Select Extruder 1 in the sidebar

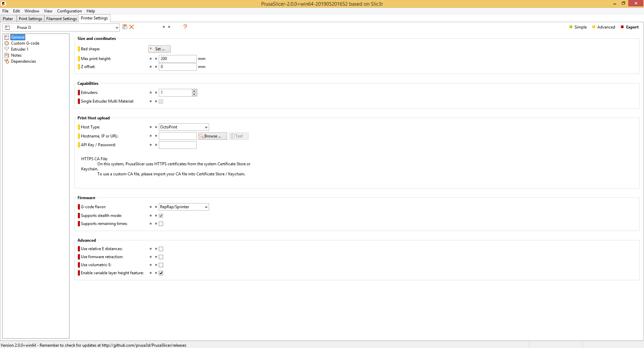click(20, 49)
